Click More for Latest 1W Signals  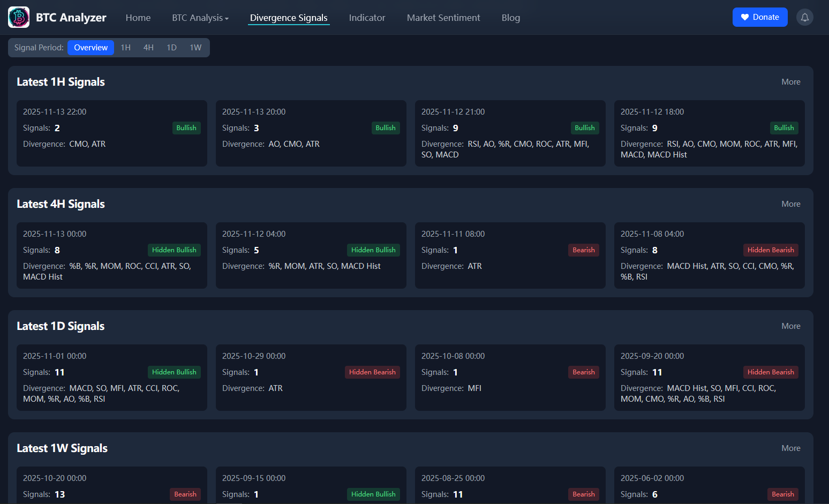click(791, 448)
